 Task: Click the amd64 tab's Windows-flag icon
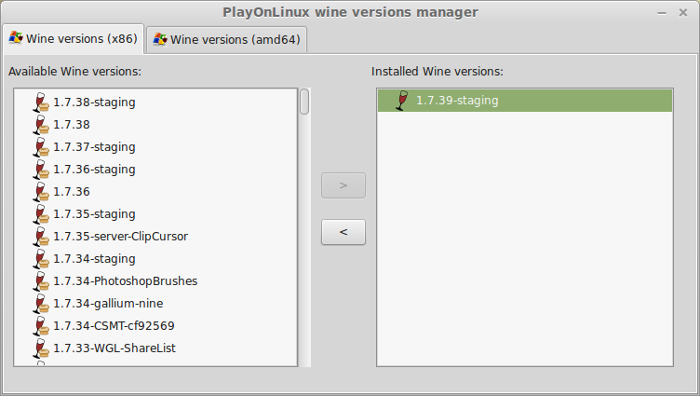(x=160, y=39)
